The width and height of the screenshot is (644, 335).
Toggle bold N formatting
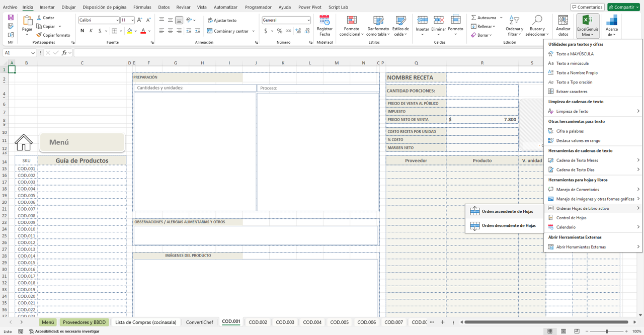tap(83, 31)
